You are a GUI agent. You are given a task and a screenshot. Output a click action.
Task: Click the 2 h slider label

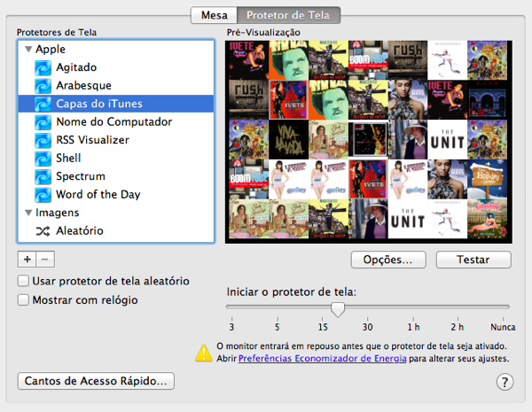[457, 327]
